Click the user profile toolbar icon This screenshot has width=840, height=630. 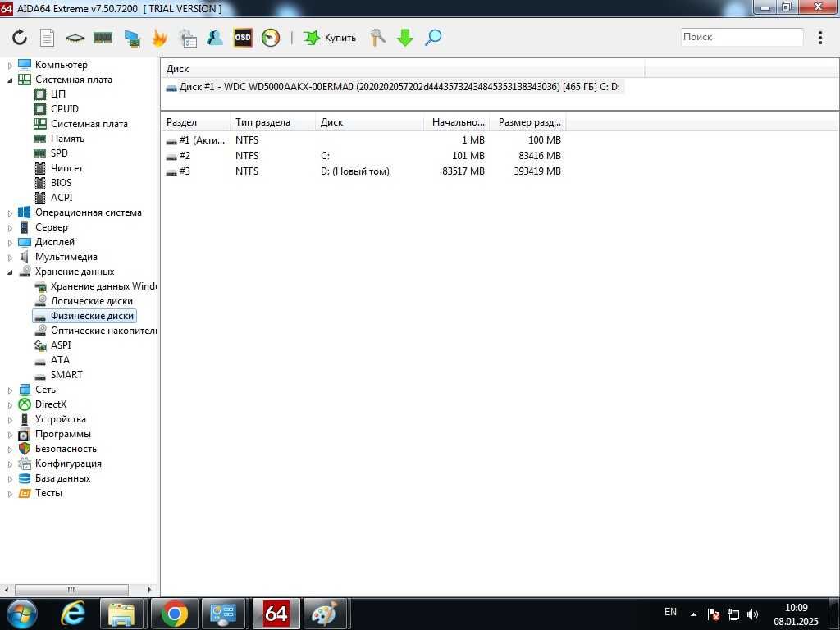click(215, 38)
